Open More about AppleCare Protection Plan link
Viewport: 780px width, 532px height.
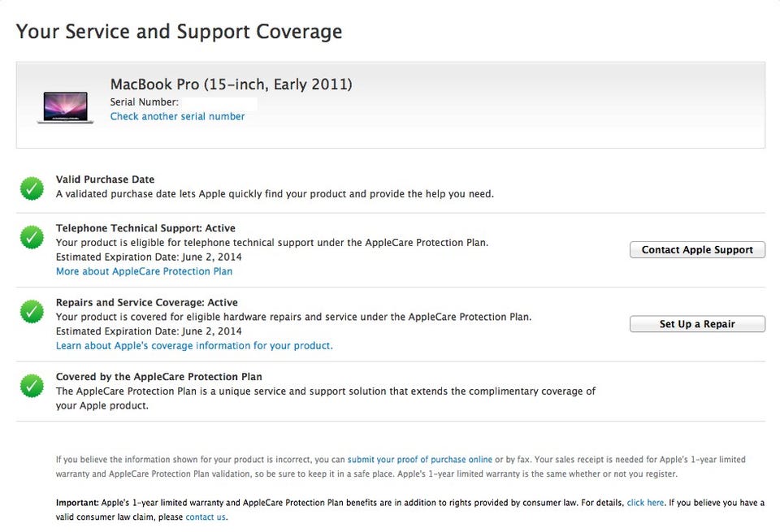click(144, 271)
